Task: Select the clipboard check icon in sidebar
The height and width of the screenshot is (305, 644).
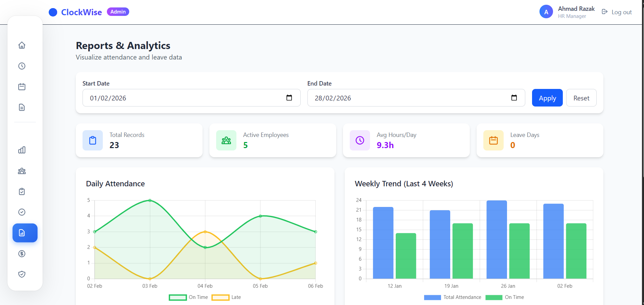Action: tap(22, 192)
